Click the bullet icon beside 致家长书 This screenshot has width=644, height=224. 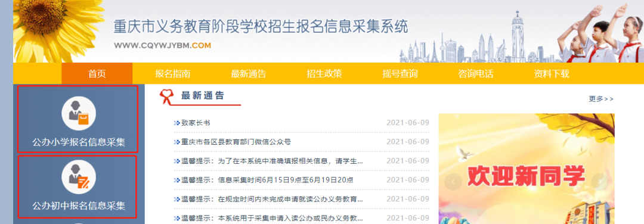(177, 123)
